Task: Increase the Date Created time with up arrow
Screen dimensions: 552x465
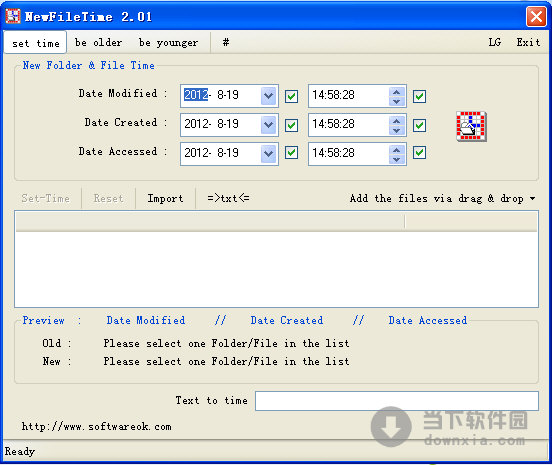Action: point(397,120)
